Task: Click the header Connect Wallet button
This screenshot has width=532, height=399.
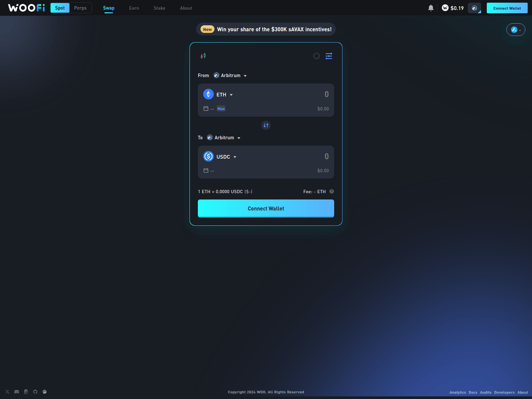Action: pos(507,8)
